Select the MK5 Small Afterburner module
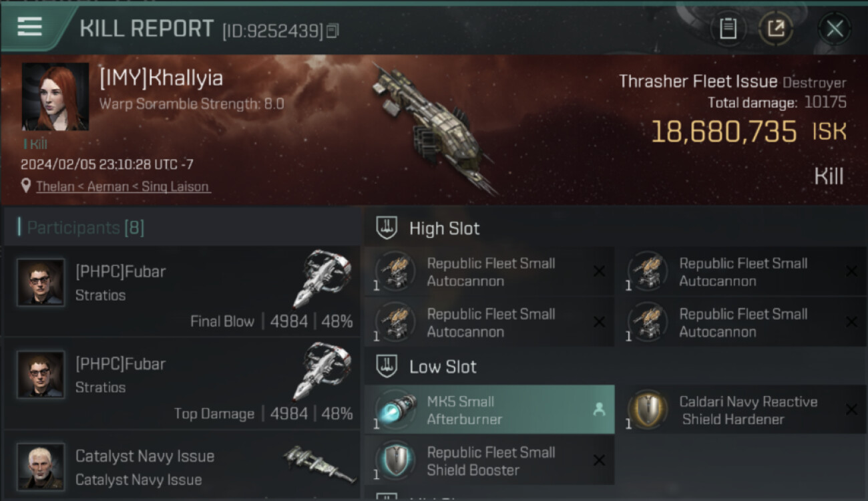868x501 pixels. click(x=489, y=410)
